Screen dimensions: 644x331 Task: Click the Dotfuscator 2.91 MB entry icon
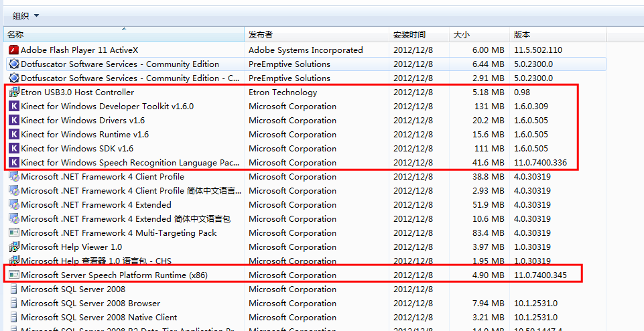[x=14, y=78]
